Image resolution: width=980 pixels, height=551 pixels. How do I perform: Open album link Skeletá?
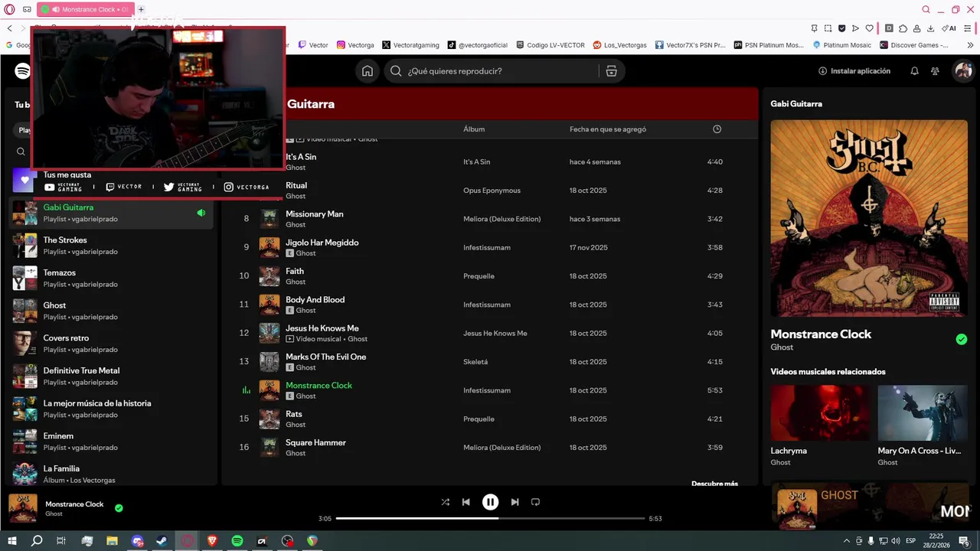tap(475, 362)
